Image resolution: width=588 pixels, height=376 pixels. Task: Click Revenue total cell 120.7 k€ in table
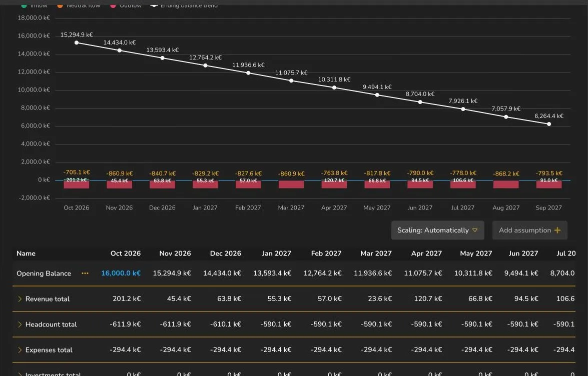428,299
